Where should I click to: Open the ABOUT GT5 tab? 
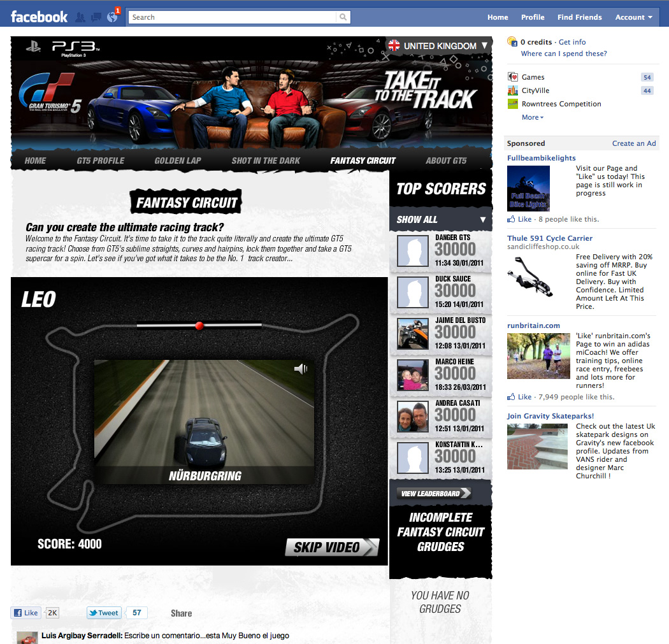tap(446, 161)
